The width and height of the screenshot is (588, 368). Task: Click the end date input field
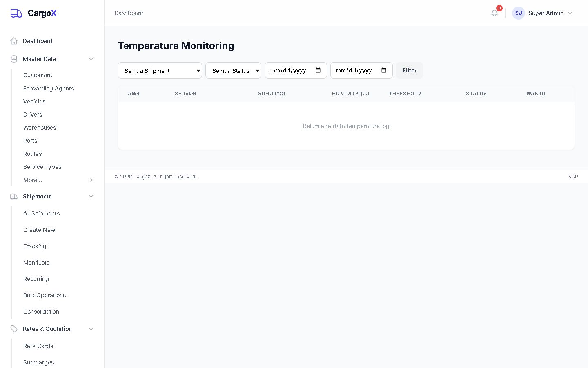pos(361,70)
